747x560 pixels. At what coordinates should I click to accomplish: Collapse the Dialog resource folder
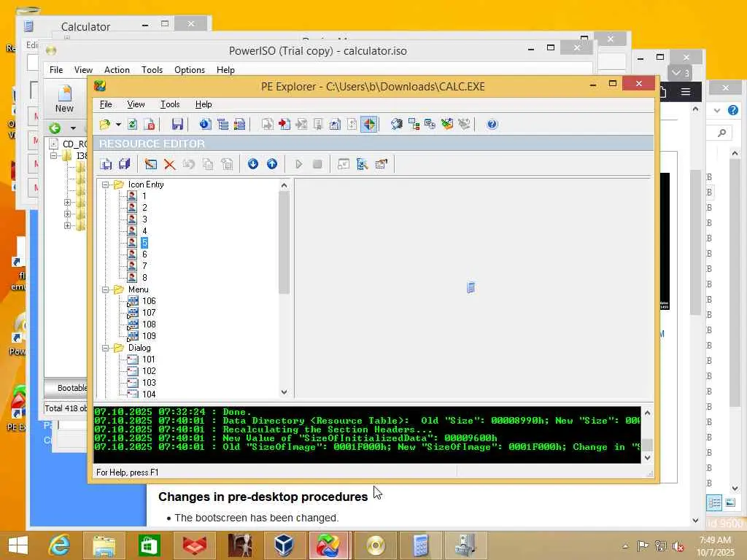[105, 348]
